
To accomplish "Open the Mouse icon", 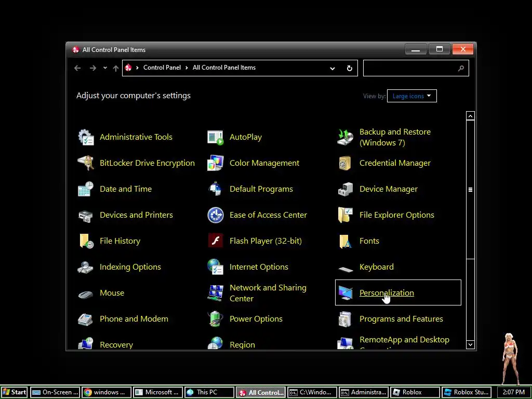I will pos(86,294).
